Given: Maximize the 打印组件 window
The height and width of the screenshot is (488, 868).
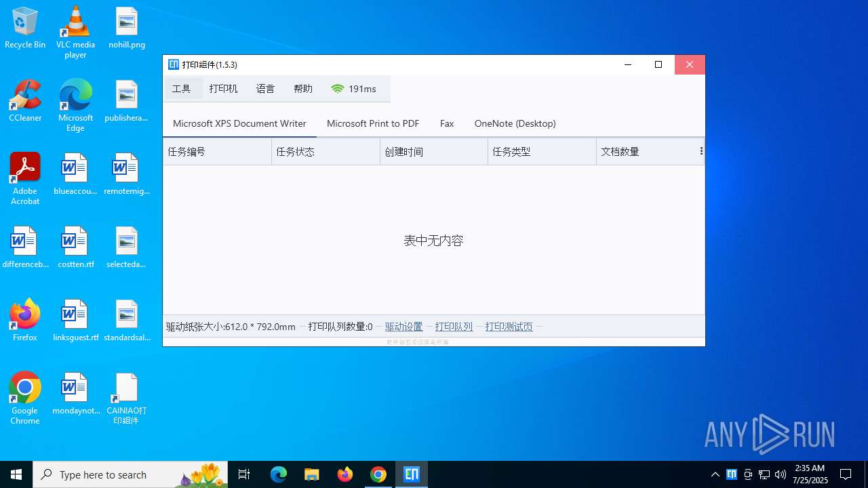Looking at the screenshot, I should pyautogui.click(x=658, y=64).
